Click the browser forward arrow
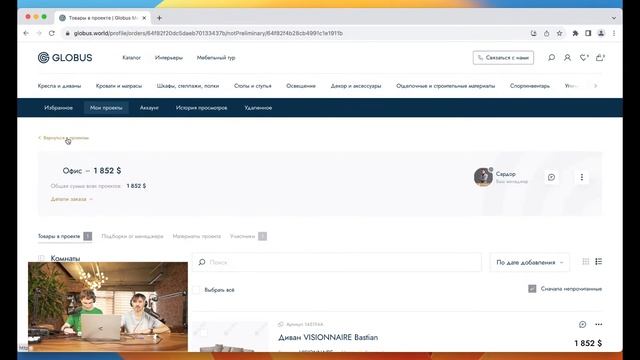Screen dimensions: 640x360 39,33
